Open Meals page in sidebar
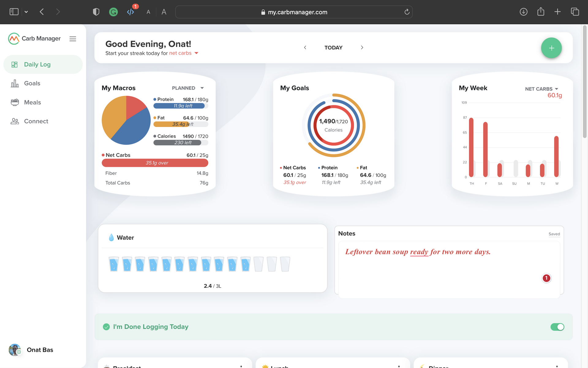 point(43,102)
